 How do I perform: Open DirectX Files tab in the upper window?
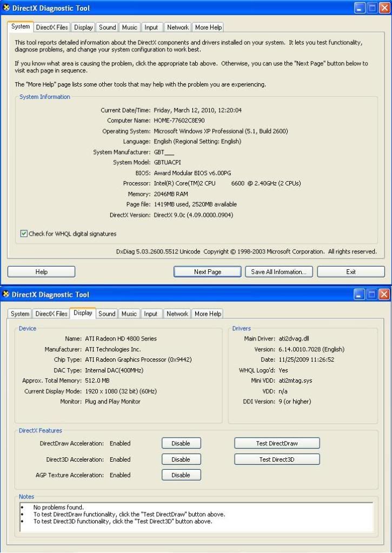pyautogui.click(x=52, y=28)
